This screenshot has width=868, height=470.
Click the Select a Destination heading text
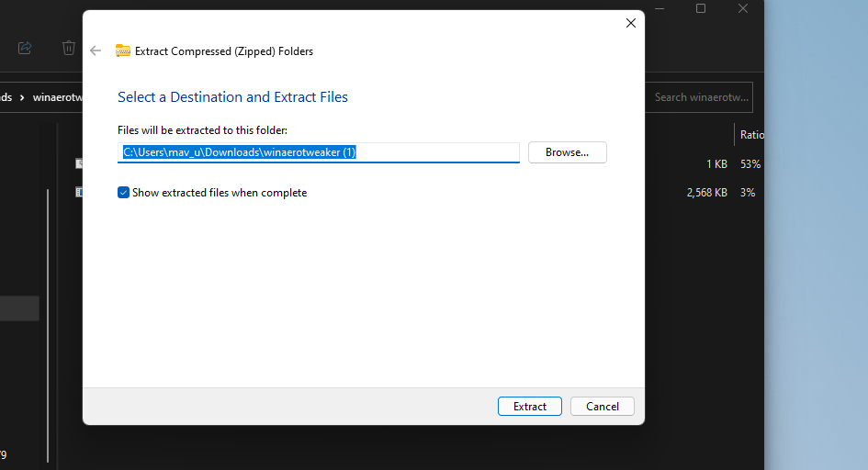tap(232, 96)
